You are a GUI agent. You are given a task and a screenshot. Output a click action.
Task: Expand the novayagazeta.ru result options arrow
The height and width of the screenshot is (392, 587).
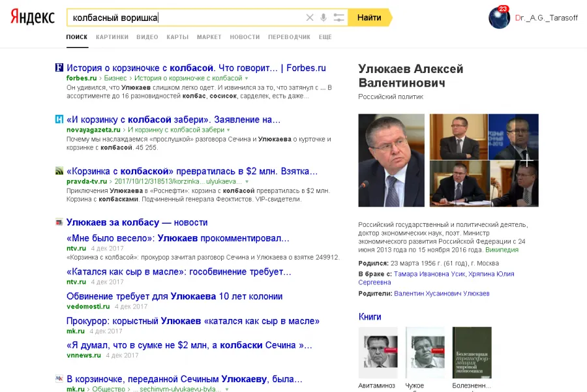(x=228, y=130)
